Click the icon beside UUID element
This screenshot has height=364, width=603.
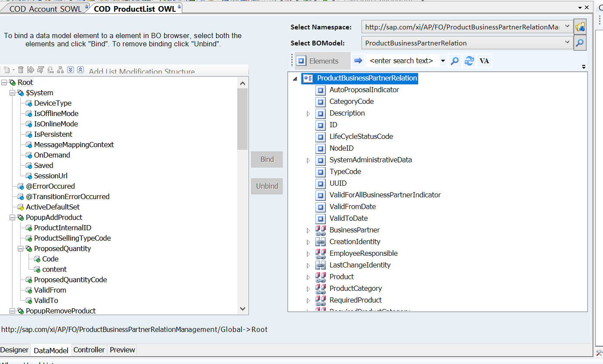point(320,184)
